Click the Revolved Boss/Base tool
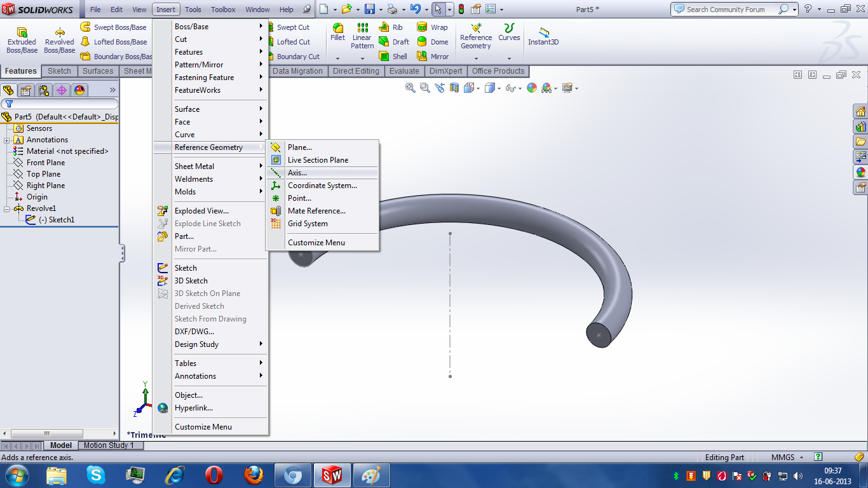Viewport: 868px width, 488px height. (59, 41)
